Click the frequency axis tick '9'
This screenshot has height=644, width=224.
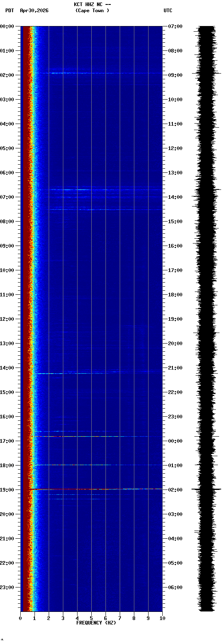148,618
